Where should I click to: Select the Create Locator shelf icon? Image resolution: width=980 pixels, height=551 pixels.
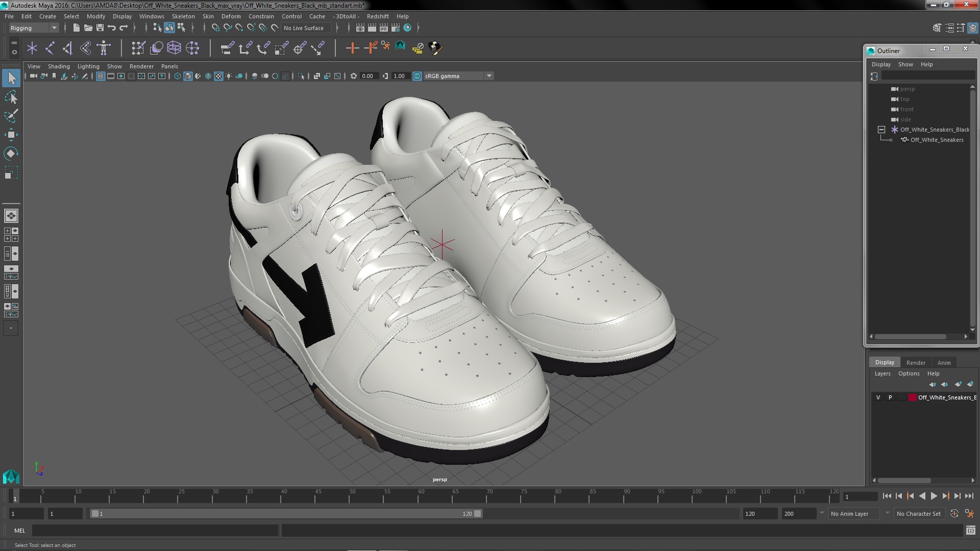click(32, 48)
